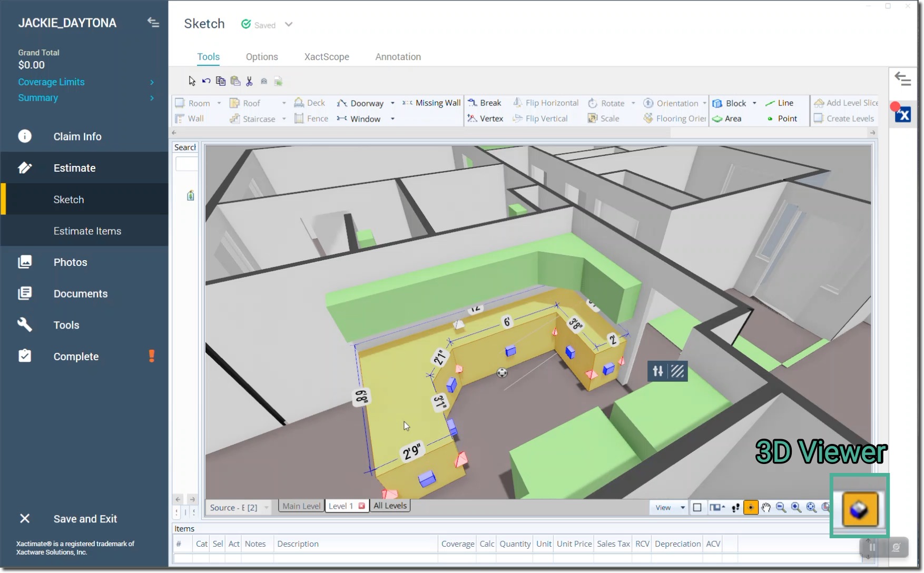Image resolution: width=924 pixels, height=573 pixels.
Task: Open the Rotate dropdown arrow
Action: (633, 103)
